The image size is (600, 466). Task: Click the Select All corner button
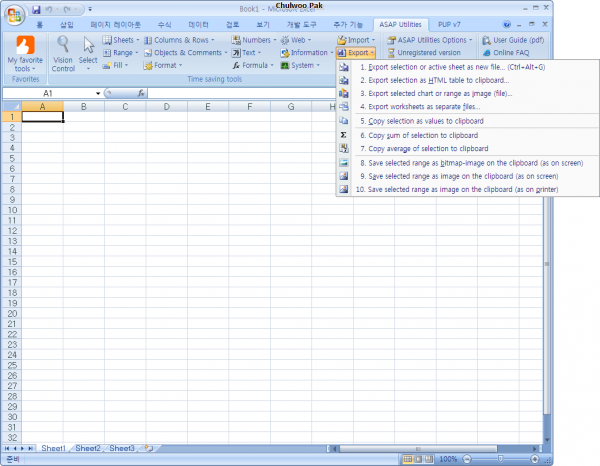pos(12,106)
